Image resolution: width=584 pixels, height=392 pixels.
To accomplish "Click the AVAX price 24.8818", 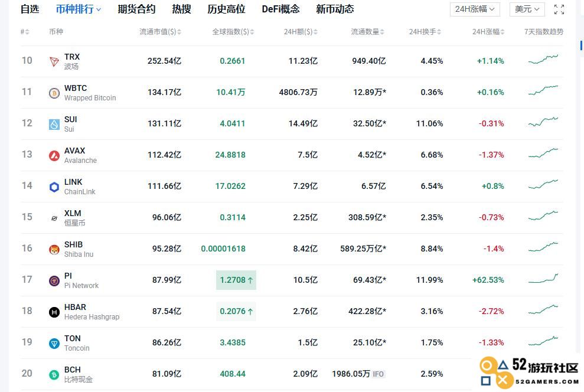I will (230, 155).
